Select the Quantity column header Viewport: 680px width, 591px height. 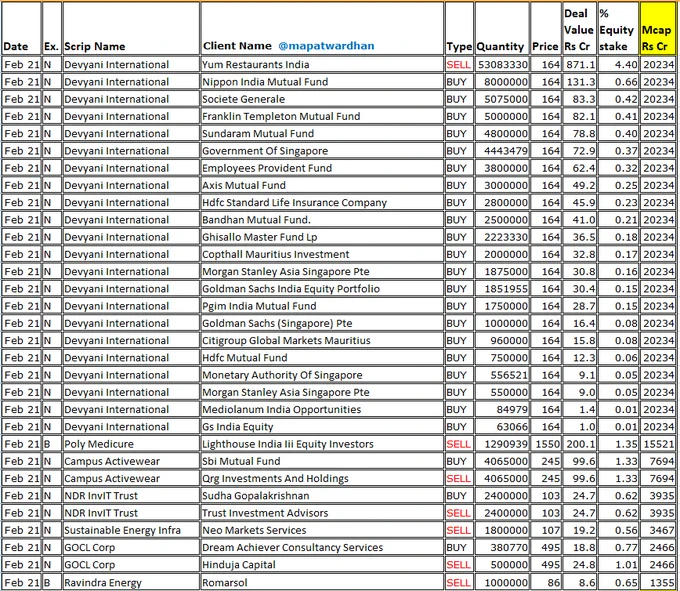502,28
